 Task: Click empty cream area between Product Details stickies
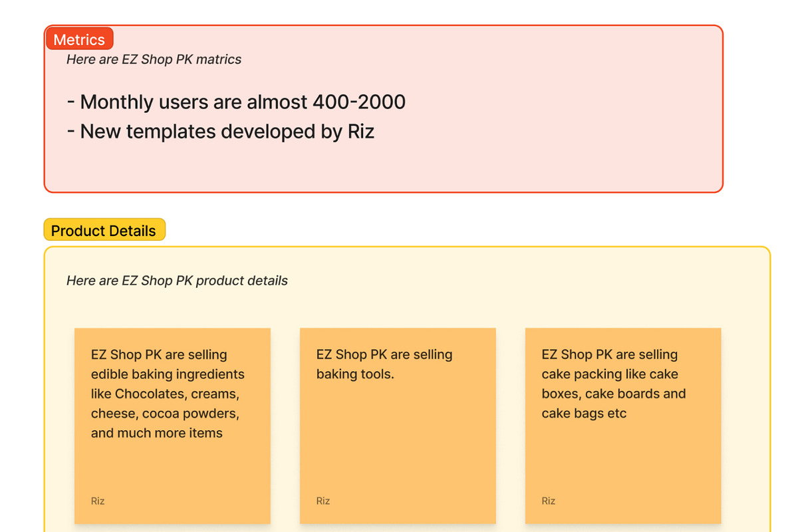click(x=285, y=426)
